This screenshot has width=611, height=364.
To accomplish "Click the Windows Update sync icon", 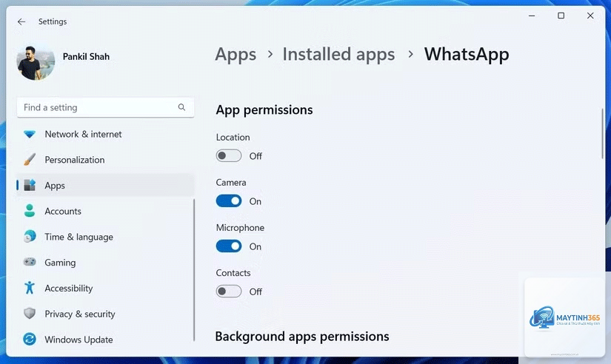I will [x=29, y=339].
